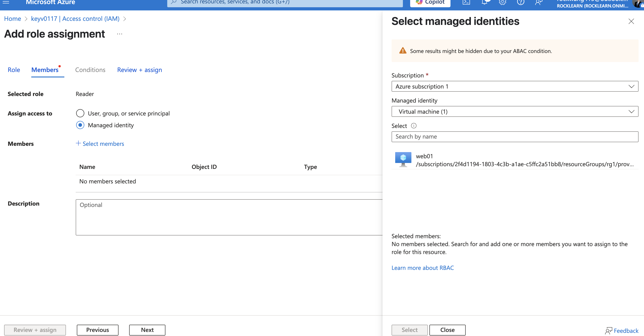Switch to the Review + assign tab
The height and width of the screenshot is (336, 644).
tap(140, 70)
